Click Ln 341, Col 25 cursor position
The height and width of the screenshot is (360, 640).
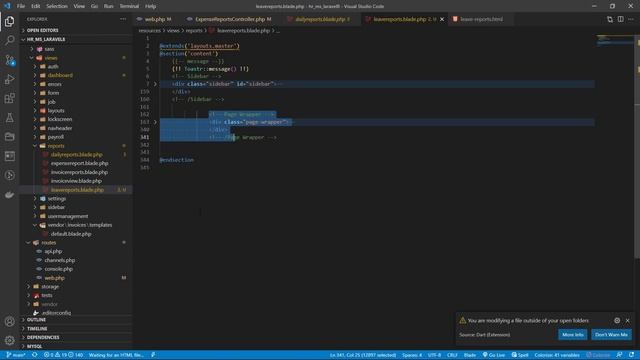coord(362,355)
